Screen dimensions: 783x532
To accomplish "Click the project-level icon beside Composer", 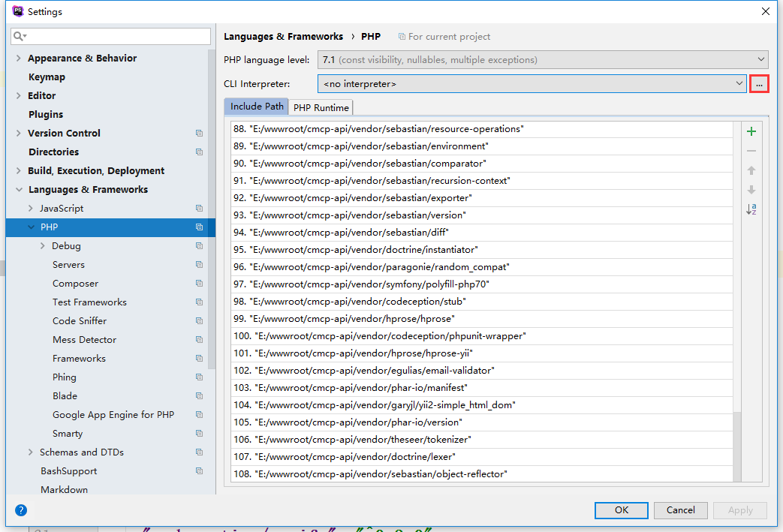I will 199,284.
